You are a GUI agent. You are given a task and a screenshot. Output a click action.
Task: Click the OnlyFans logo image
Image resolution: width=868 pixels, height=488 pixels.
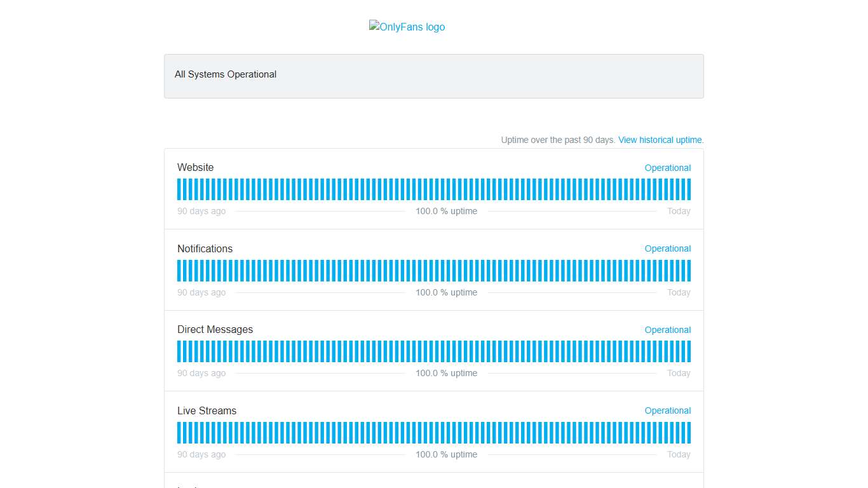tap(407, 27)
